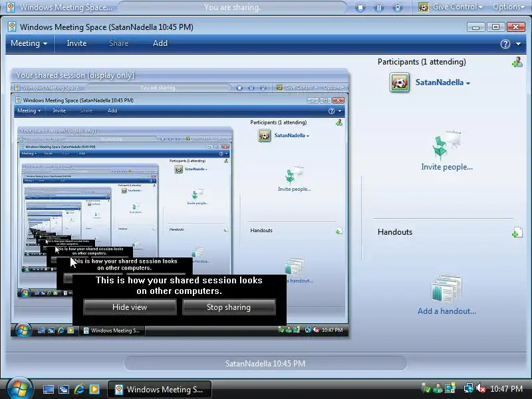Launch Internet Explorer from quick launch
Screen dimensions: 532x399
point(79,389)
